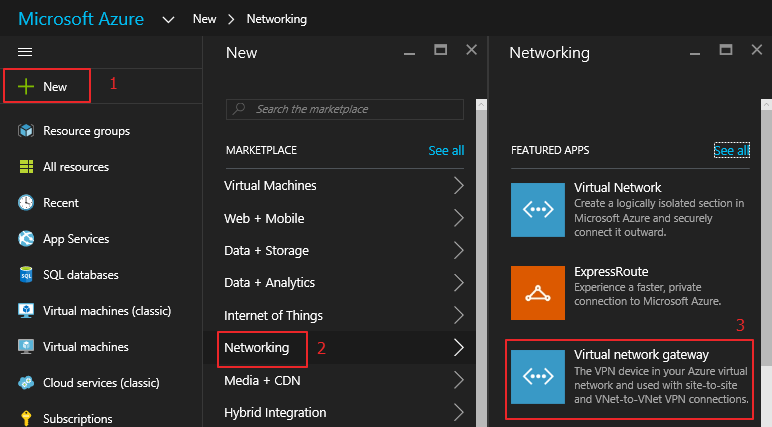Select Data + Analytics marketplace category
Screen dimensions: 772x427
pyautogui.click(x=269, y=283)
